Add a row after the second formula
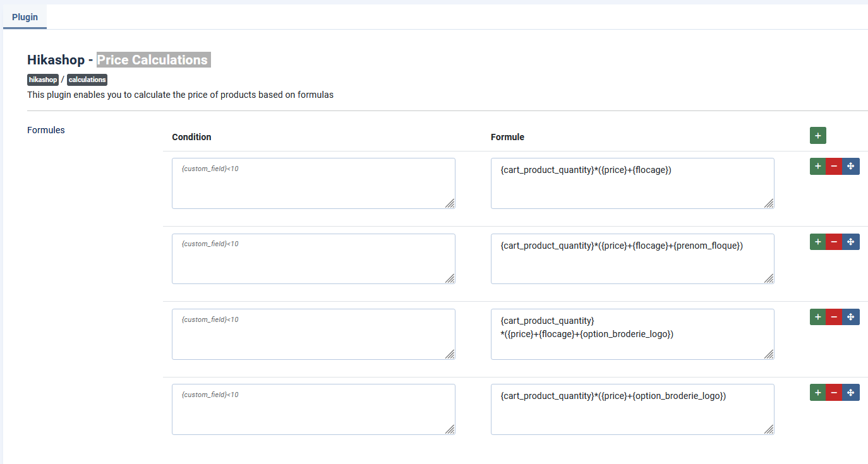The width and height of the screenshot is (868, 464). [x=818, y=242]
